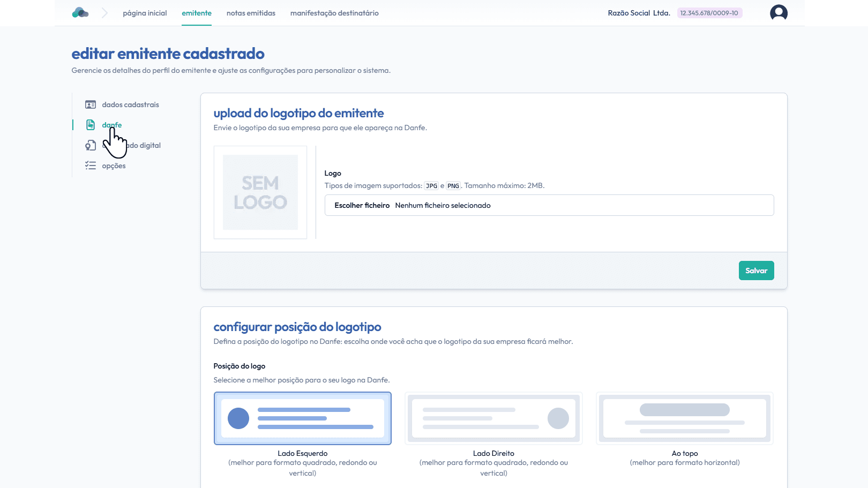Open the página inicial tab
The width and height of the screenshot is (868, 488).
[145, 13]
